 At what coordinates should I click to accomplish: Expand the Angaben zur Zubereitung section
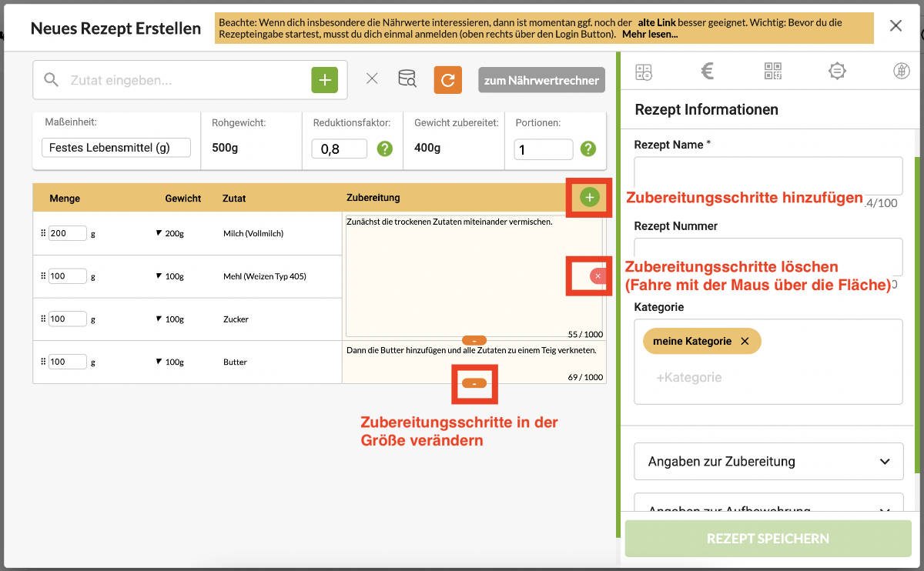click(768, 462)
